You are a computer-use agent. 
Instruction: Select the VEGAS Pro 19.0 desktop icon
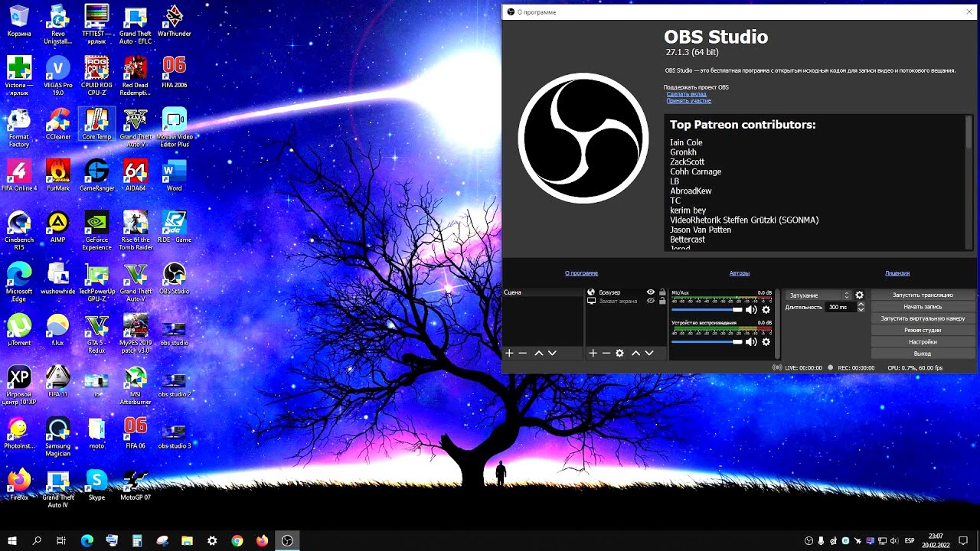[x=58, y=77]
